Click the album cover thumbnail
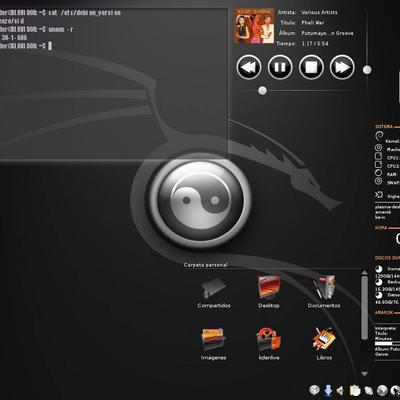The height and width of the screenshot is (400, 400). [x=254, y=27]
